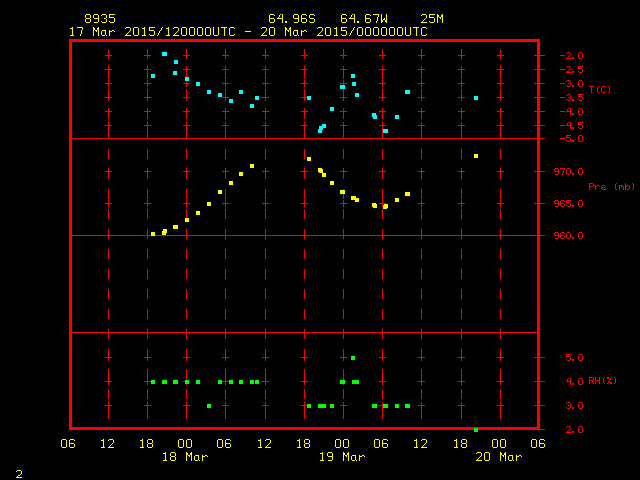Click station ID 8935 in the header

(100, 19)
